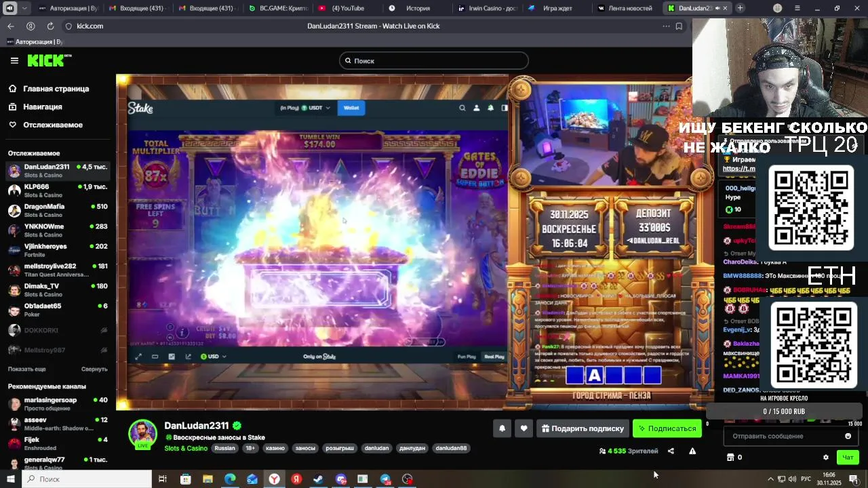The height and width of the screenshot is (488, 868).
Task: Open Dimaks_TV channel
Action: point(58,289)
